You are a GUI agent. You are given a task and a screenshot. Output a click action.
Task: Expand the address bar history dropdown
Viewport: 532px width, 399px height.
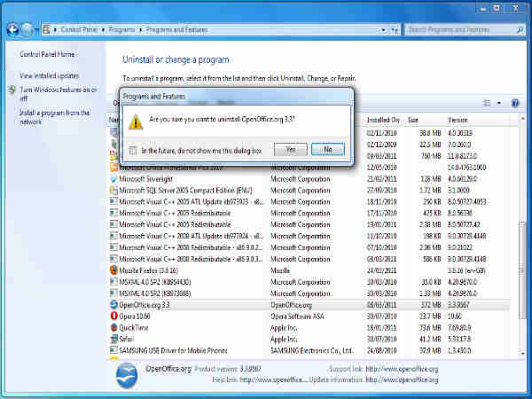[x=385, y=29]
